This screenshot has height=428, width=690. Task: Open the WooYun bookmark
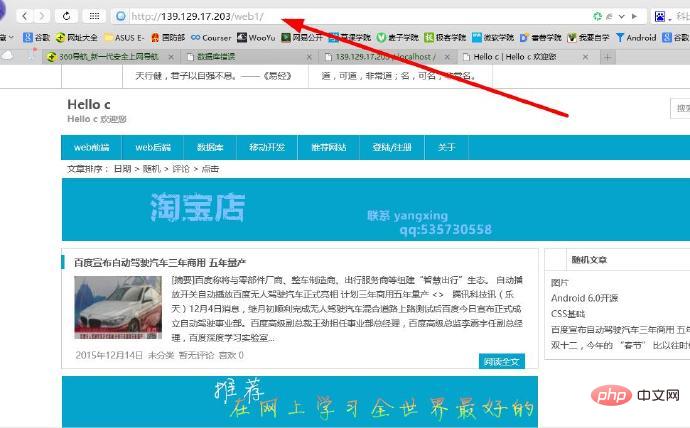click(257, 37)
